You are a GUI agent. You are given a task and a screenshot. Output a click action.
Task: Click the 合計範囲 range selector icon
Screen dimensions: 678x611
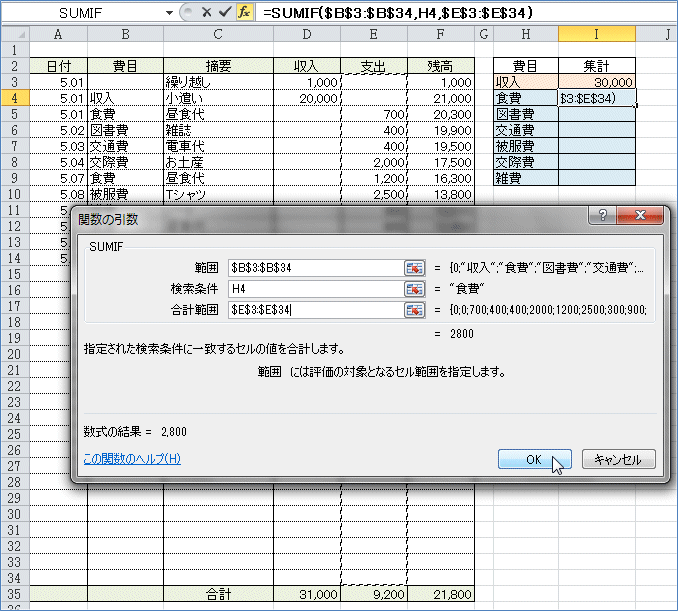[414, 310]
